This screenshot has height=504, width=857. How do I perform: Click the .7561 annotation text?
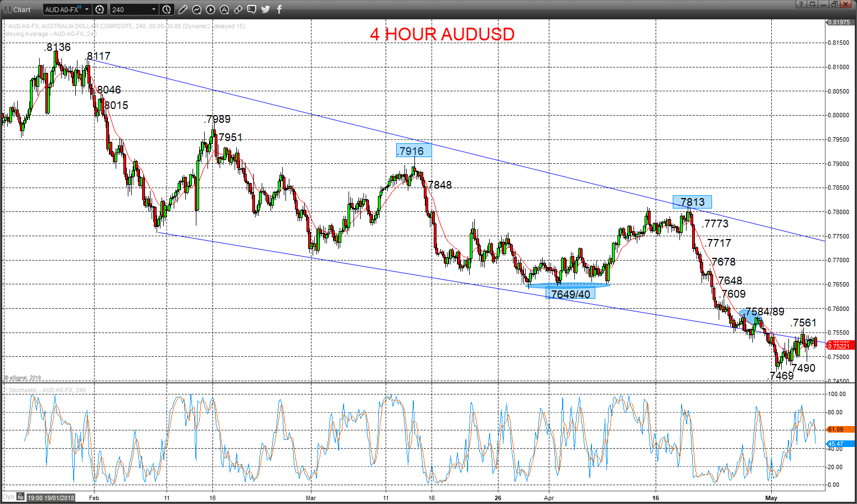(x=803, y=323)
